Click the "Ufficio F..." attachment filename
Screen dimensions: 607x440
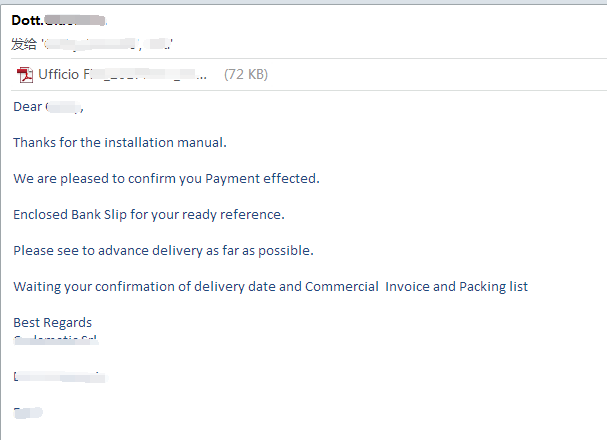(x=122, y=74)
